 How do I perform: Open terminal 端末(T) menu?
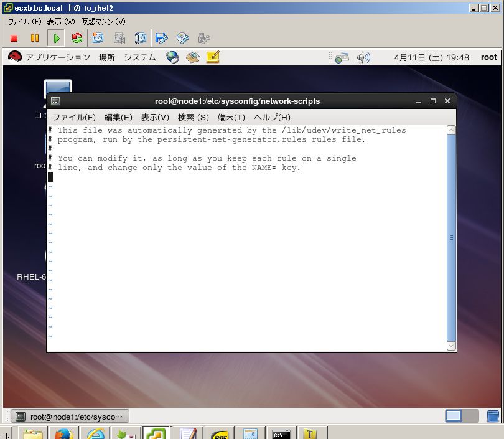(x=231, y=118)
